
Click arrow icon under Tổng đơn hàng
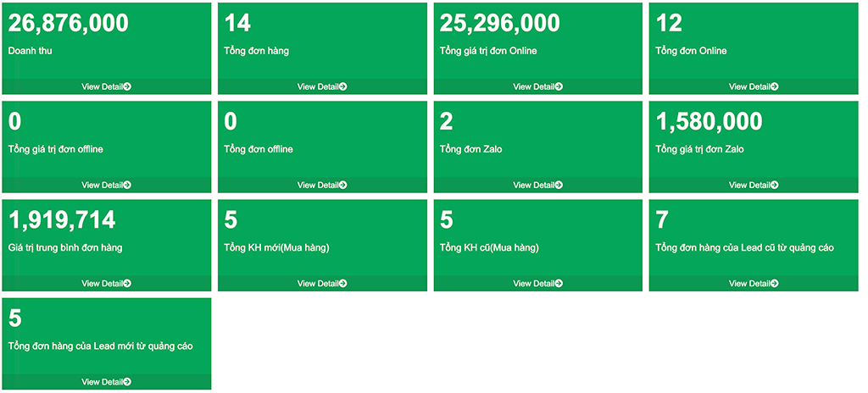(343, 86)
